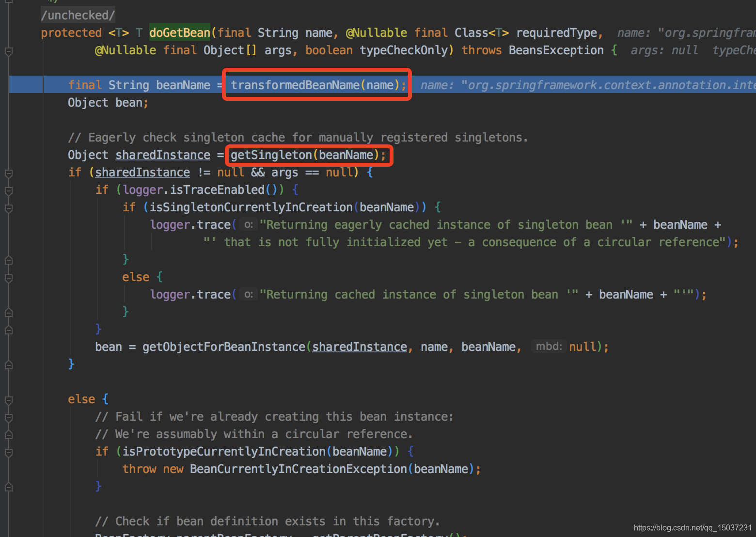756x537 pixels.
Task: Click the 'throw' keyword
Action: coord(139,469)
